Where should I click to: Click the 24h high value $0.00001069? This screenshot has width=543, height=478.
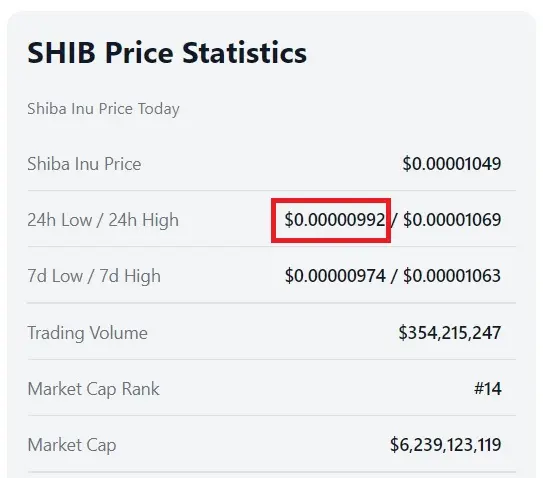[x=452, y=220]
